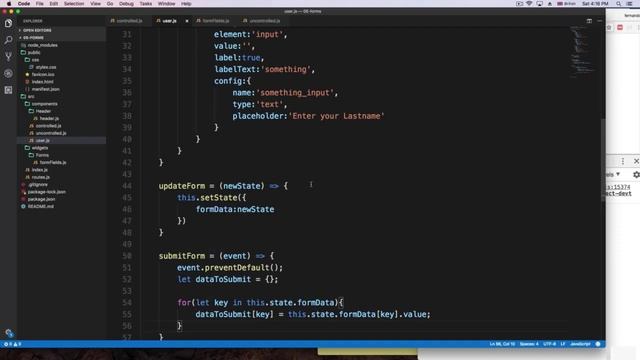Click errors and warnings count in status bar
This screenshot has width=640, height=360.
click(x=12, y=344)
